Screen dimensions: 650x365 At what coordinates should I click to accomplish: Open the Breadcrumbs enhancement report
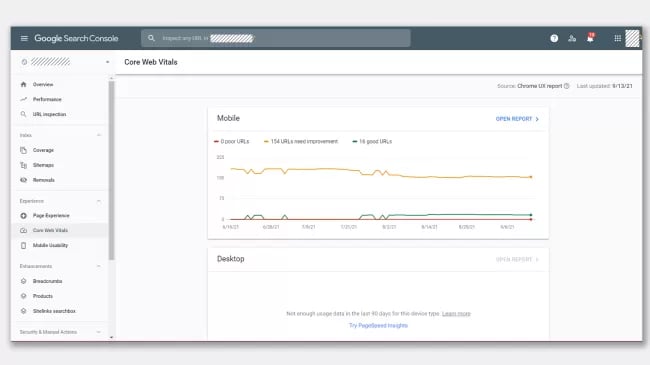(x=48, y=281)
